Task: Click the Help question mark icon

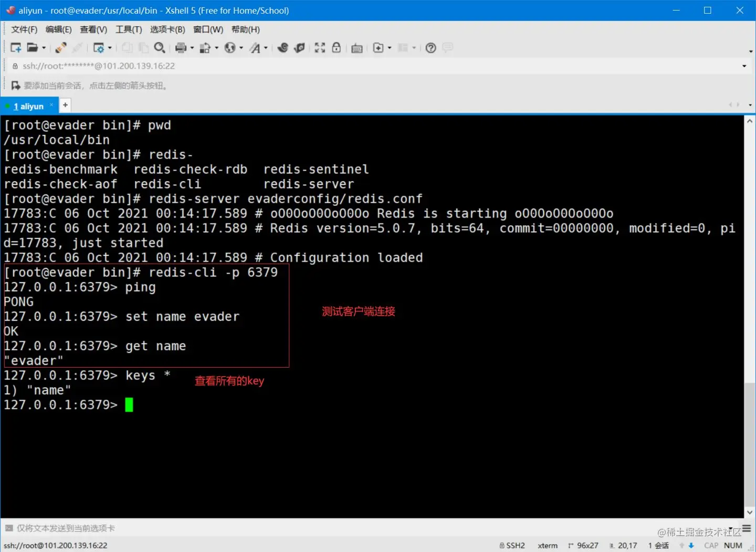Action: pos(430,48)
